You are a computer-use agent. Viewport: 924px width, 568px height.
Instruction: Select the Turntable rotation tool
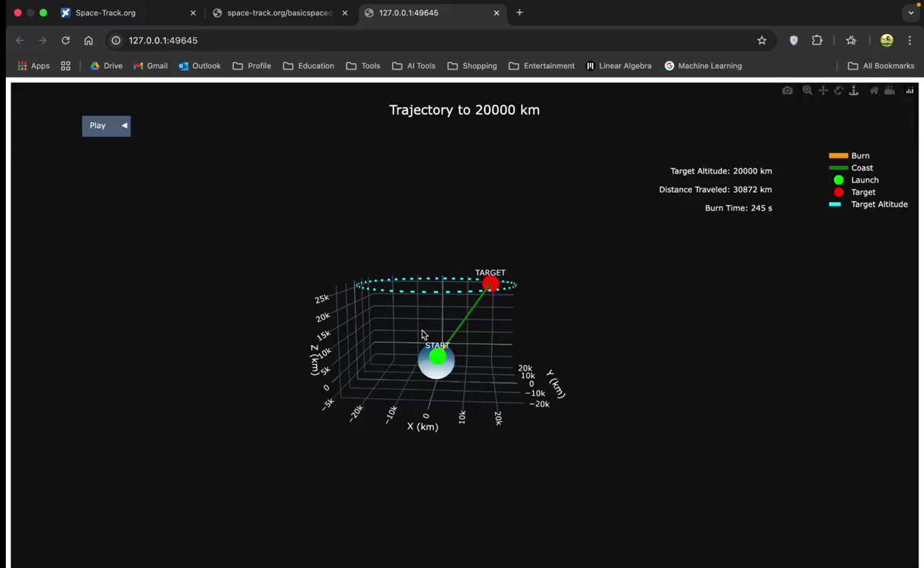point(854,91)
